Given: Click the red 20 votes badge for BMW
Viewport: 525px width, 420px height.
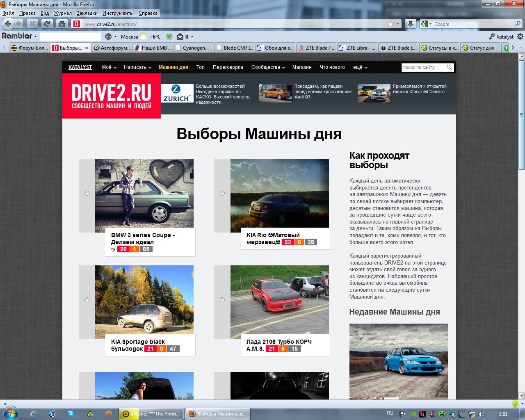Looking at the screenshot, I should coord(123,249).
